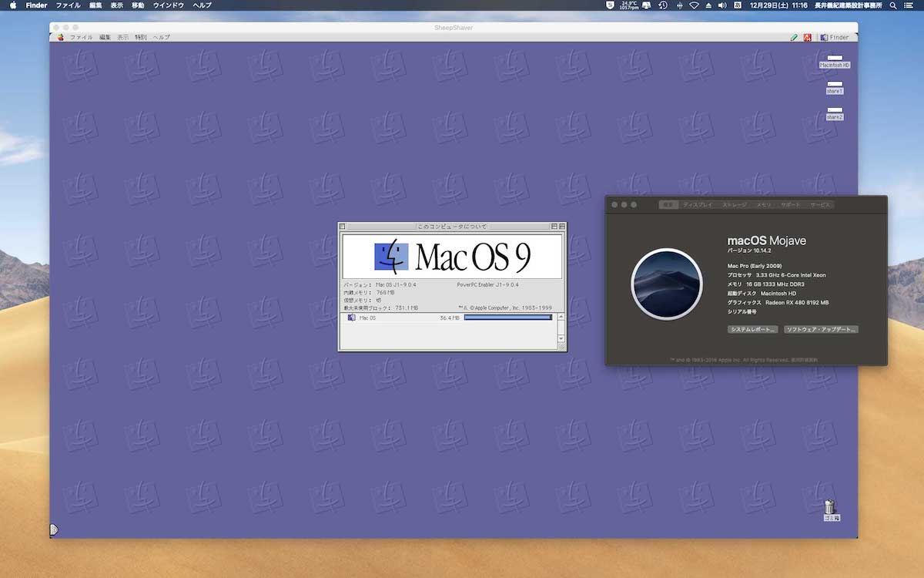Open macOS ファイル menu in top menu bar
The image size is (924, 578).
point(68,5)
